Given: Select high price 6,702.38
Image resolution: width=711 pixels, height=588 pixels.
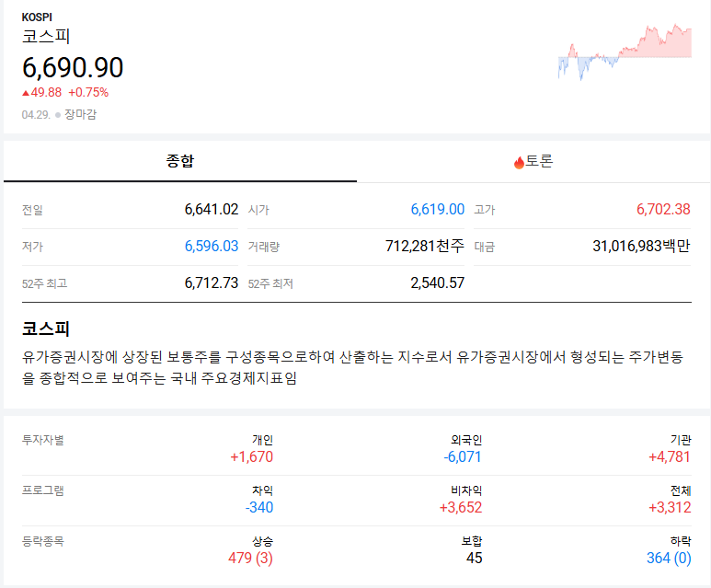Looking at the screenshot, I should (x=663, y=209).
